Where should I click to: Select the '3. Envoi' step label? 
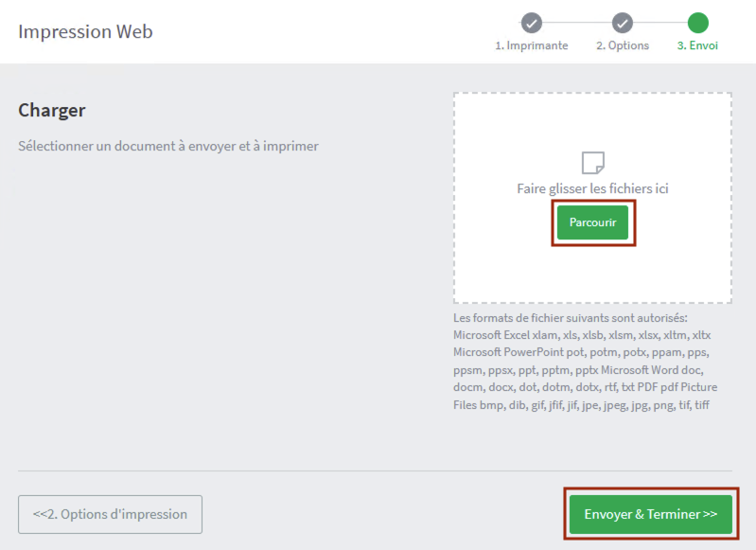pyautogui.click(x=697, y=45)
